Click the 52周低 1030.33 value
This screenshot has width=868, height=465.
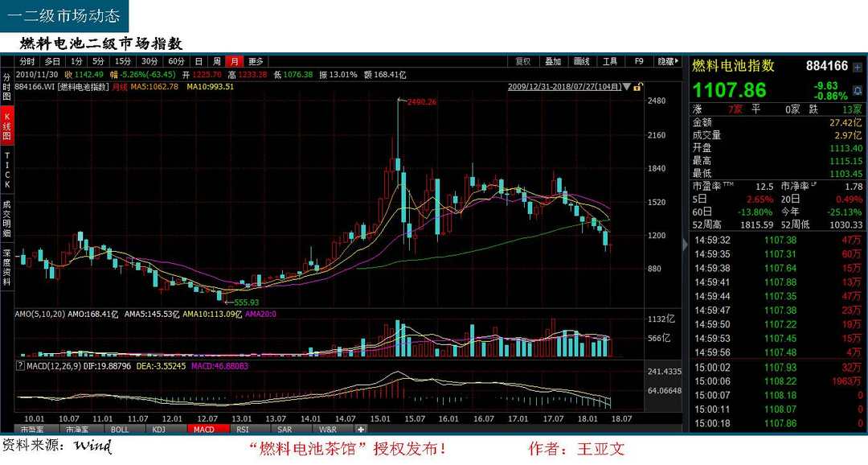point(845,225)
